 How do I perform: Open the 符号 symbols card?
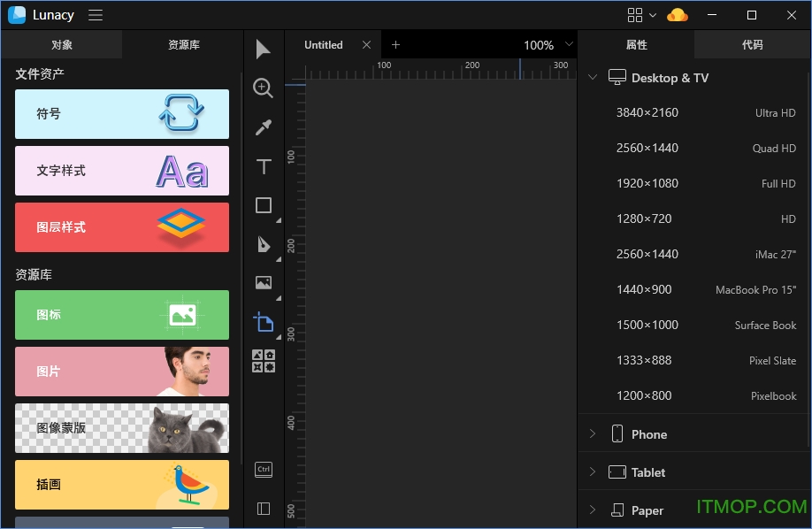pyautogui.click(x=122, y=114)
